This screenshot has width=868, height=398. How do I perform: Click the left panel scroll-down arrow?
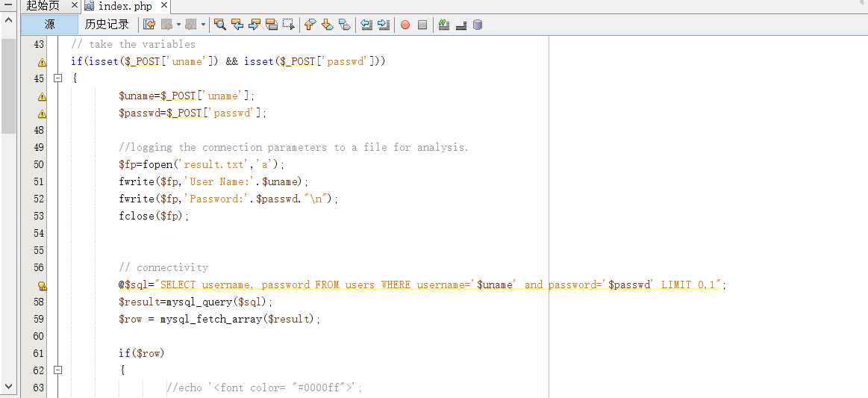point(8,386)
